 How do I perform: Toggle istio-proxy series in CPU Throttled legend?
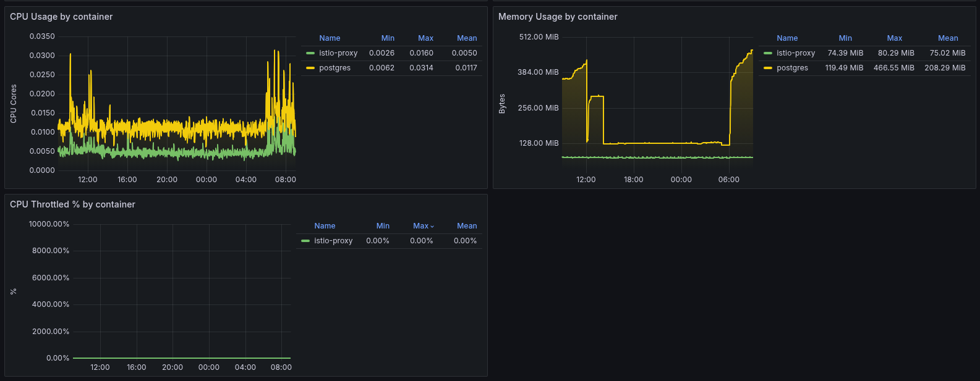pos(333,241)
